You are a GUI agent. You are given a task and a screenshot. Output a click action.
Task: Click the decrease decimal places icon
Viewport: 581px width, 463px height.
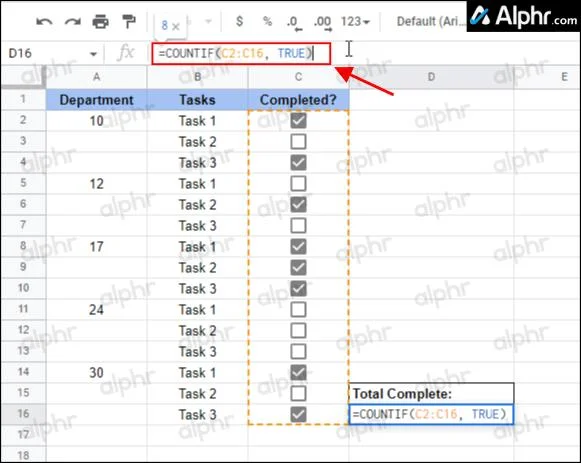coord(294,22)
